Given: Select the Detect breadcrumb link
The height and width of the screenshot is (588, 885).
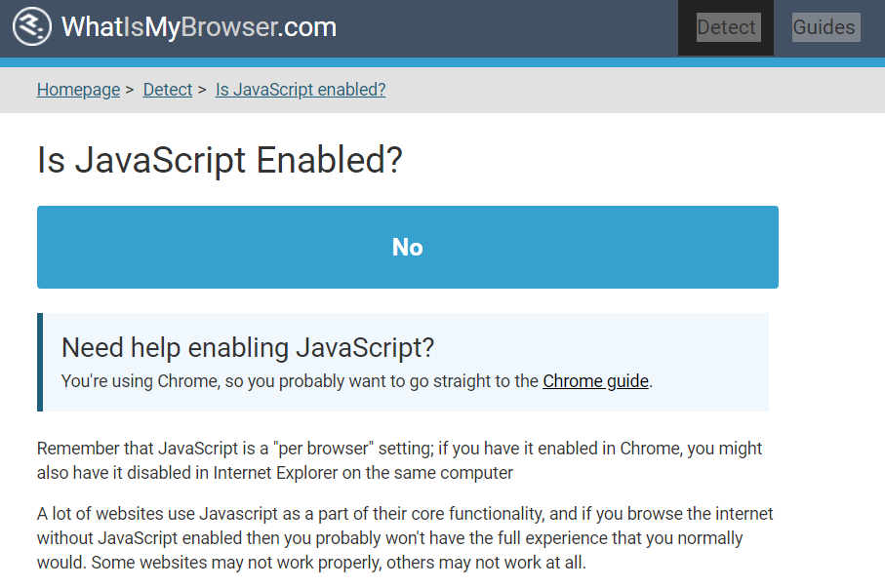Looking at the screenshot, I should (168, 90).
